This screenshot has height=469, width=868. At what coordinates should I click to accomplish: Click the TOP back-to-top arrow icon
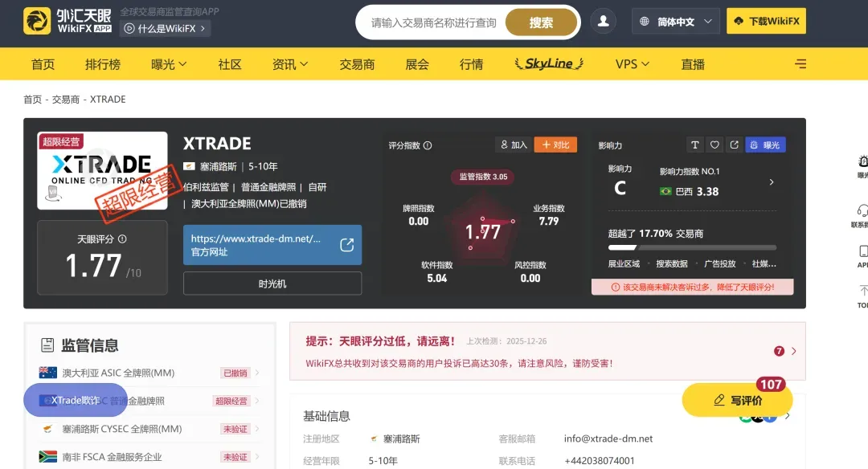pos(863,291)
